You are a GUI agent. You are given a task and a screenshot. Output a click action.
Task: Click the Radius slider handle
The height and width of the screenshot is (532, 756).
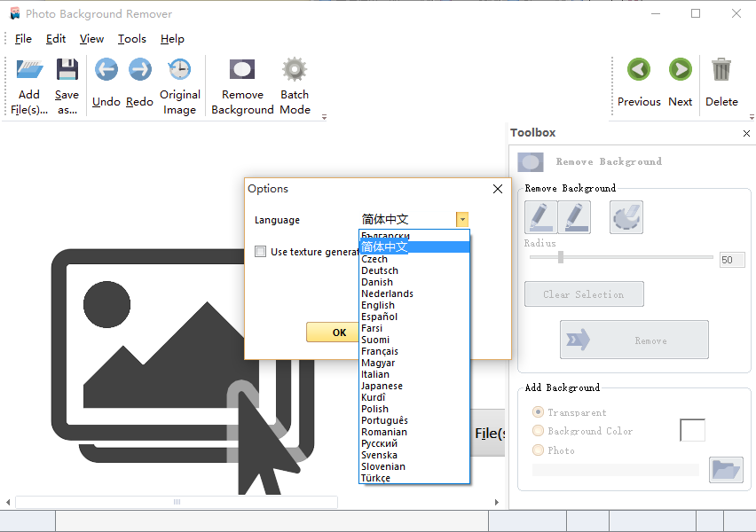[560, 257]
